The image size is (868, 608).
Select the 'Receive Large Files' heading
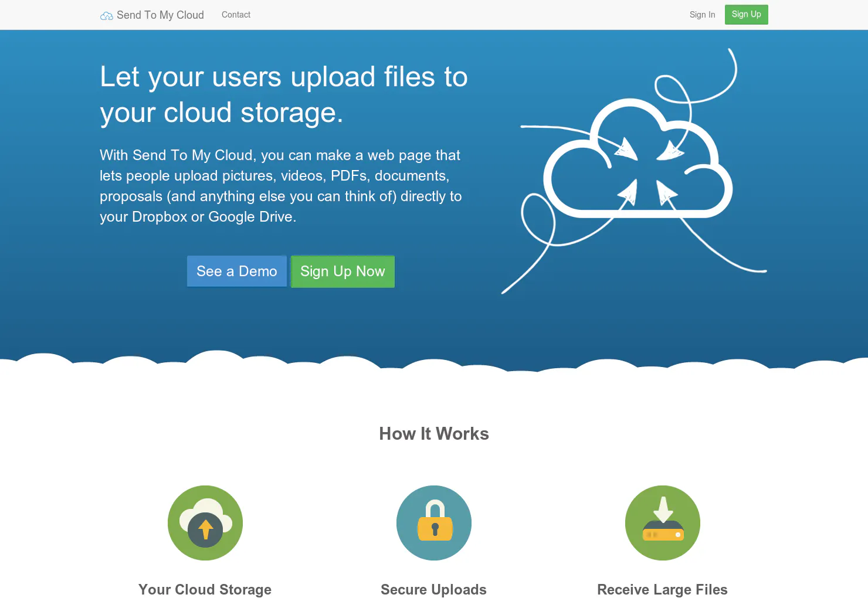[x=662, y=590]
